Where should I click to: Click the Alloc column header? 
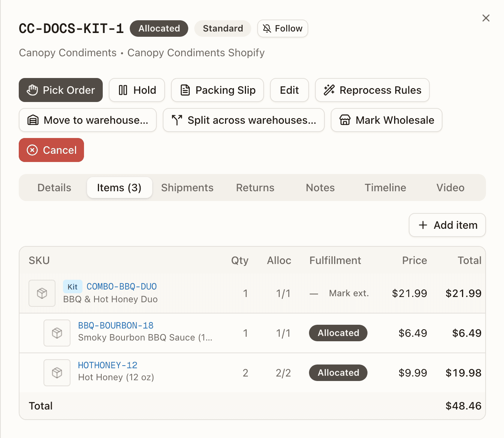click(x=279, y=260)
